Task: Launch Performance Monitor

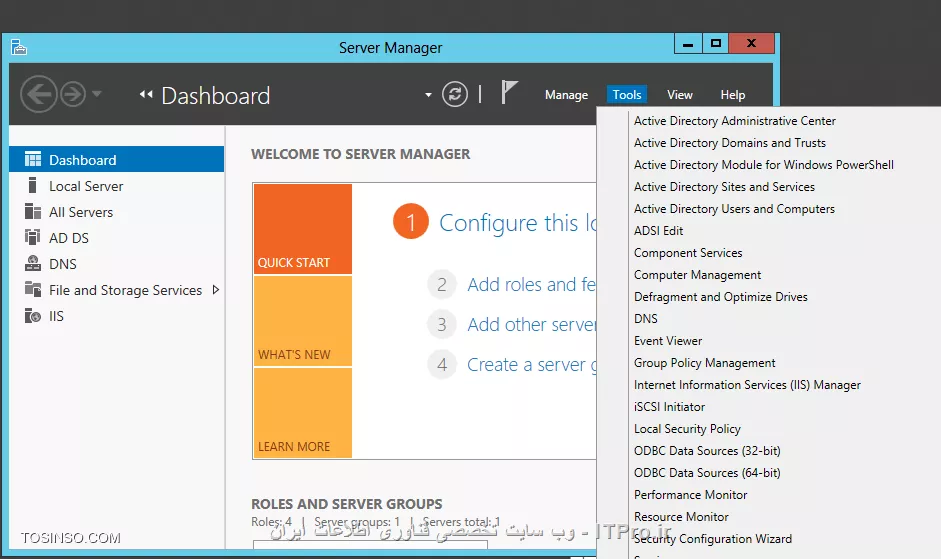Action: point(690,495)
